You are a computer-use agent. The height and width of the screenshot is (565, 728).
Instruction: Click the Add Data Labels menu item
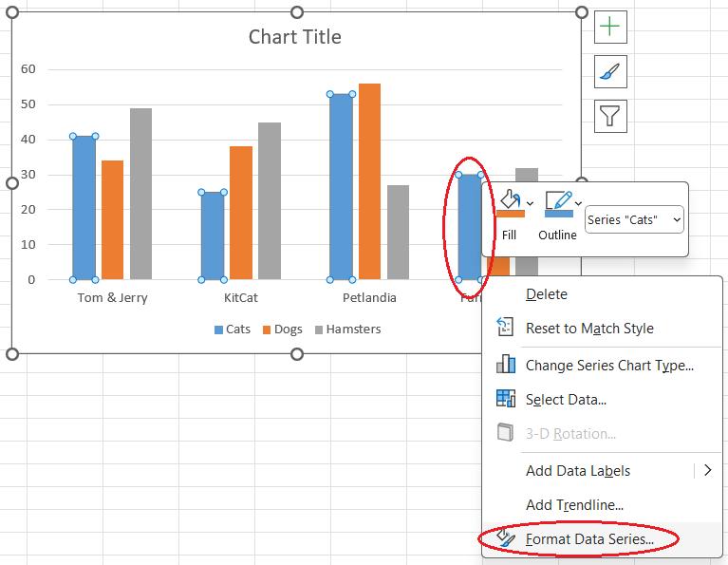tap(577, 470)
